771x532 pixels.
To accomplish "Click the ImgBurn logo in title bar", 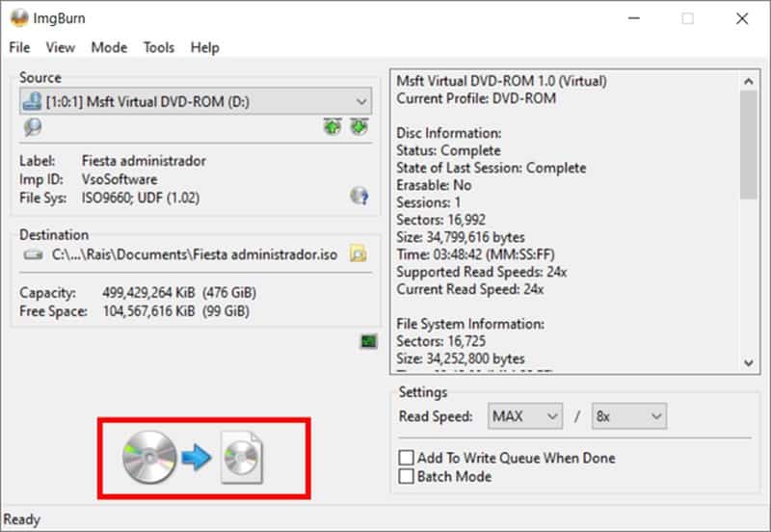I will [18, 18].
